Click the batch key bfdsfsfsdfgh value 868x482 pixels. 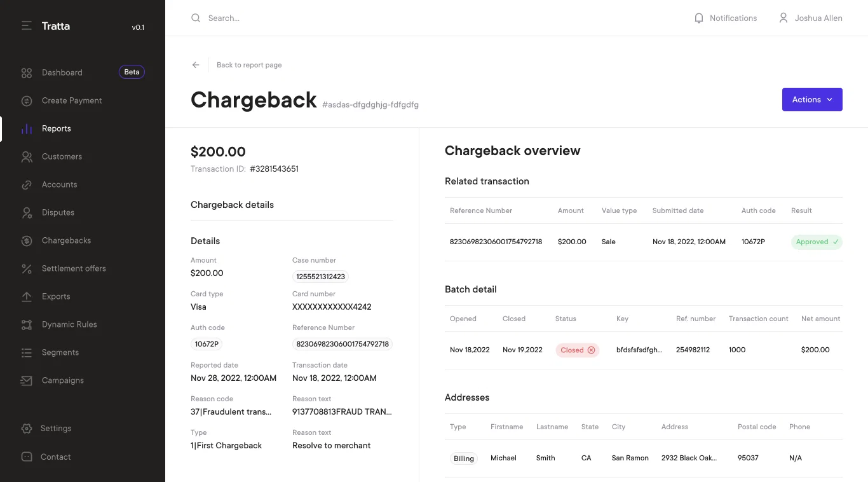[x=639, y=350]
